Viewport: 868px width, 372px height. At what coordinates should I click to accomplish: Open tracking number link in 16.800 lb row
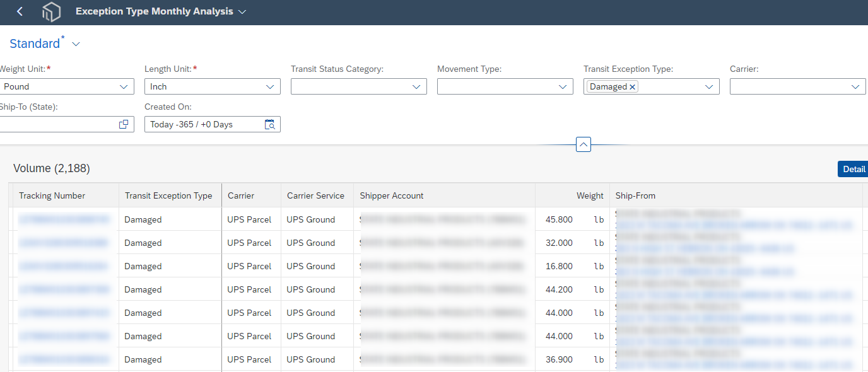point(63,266)
